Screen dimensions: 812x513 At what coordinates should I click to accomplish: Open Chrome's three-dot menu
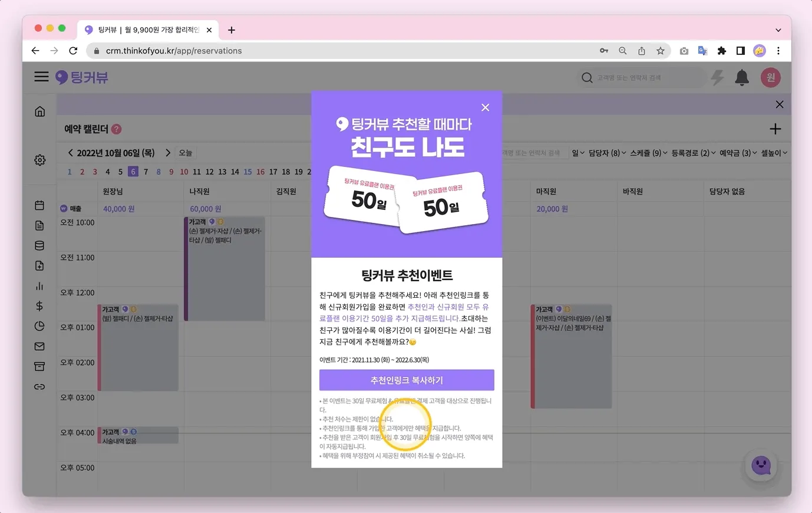(778, 51)
